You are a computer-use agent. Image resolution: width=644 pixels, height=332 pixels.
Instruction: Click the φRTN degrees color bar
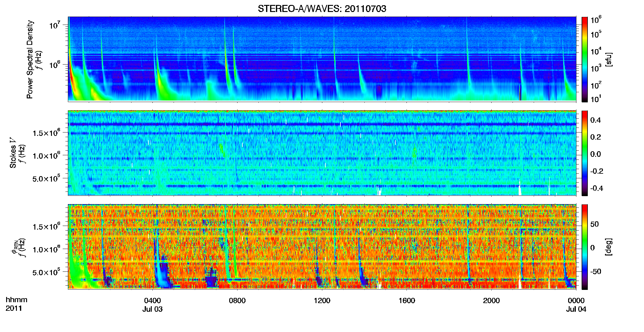click(584, 247)
